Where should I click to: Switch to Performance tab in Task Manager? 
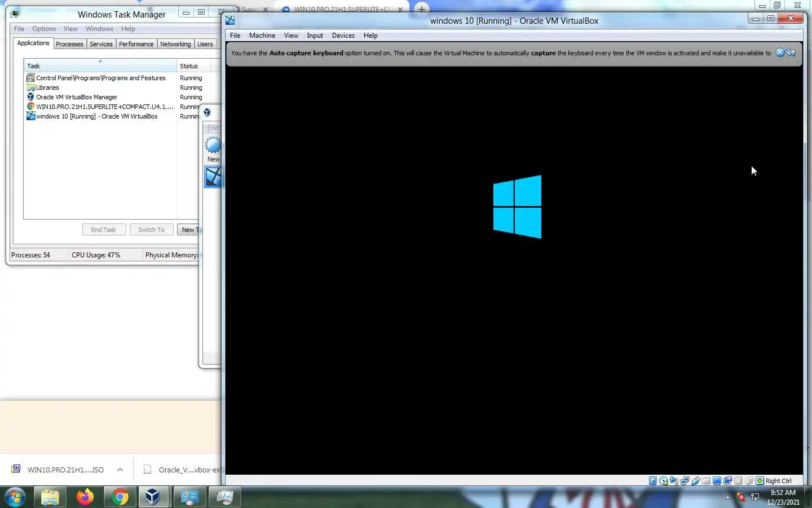click(136, 44)
